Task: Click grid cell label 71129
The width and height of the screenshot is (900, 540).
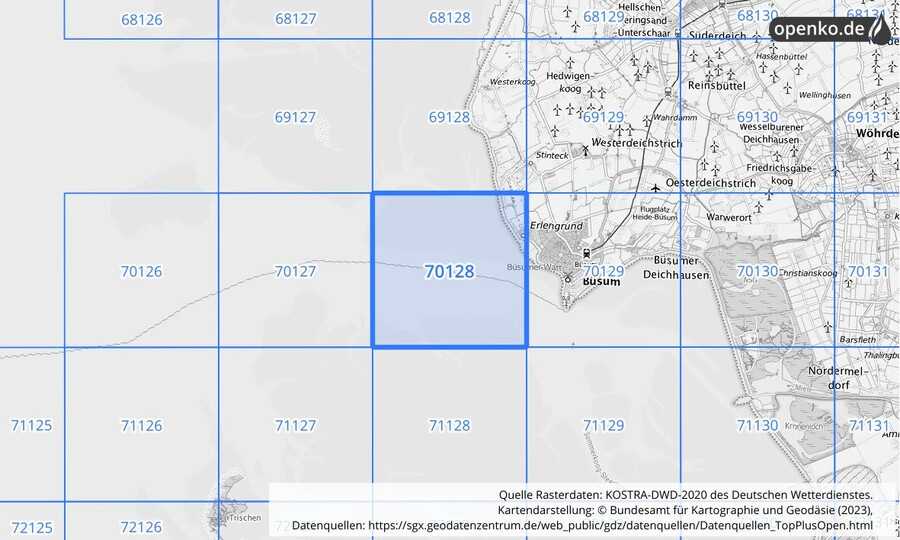Action: [603, 425]
